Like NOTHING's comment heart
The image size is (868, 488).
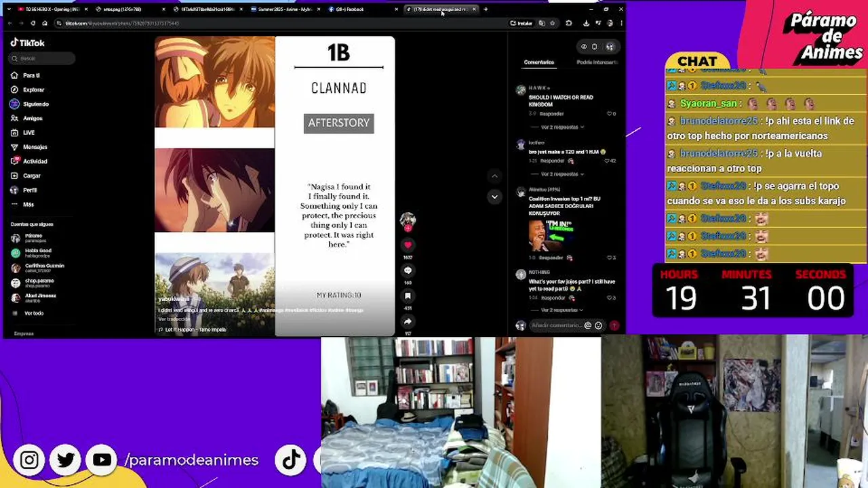pyautogui.click(x=609, y=298)
